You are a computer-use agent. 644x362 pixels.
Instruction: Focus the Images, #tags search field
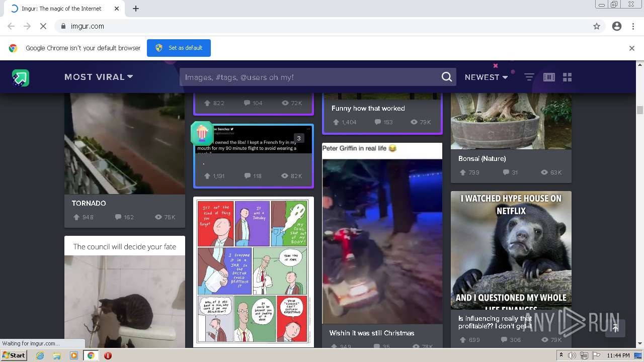coord(309,77)
